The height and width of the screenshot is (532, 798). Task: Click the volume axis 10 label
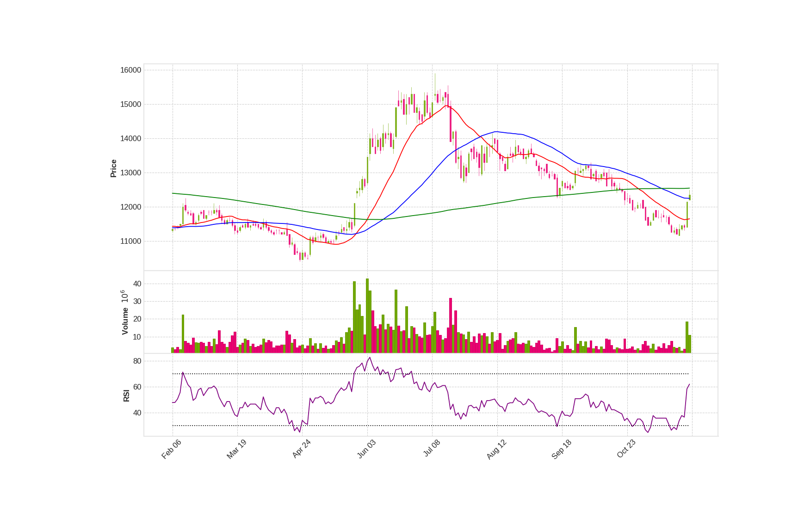pos(137,337)
